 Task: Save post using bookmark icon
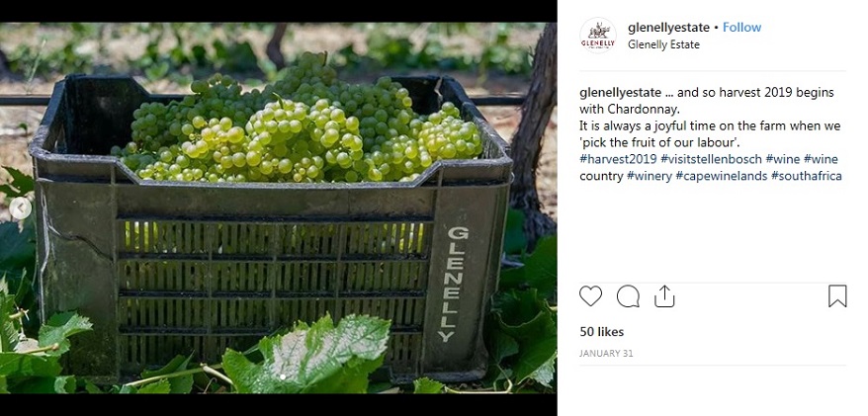(837, 296)
